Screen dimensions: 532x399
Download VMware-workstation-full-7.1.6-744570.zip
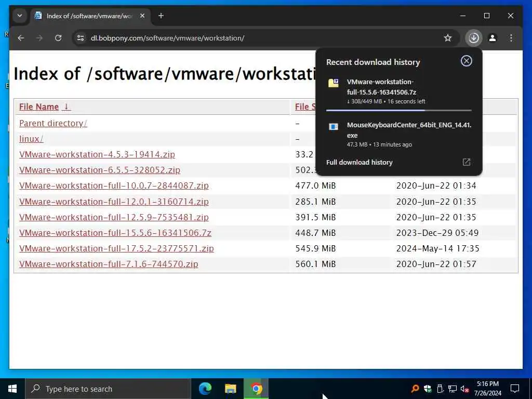pyautogui.click(x=109, y=264)
